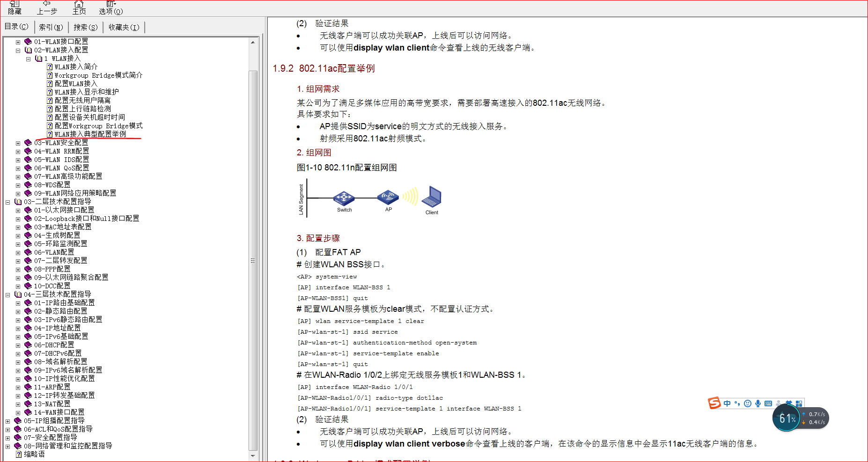The height and width of the screenshot is (462, 868).
Task: Click the book icon of 05-IP组播配置指导
Action: point(18,421)
